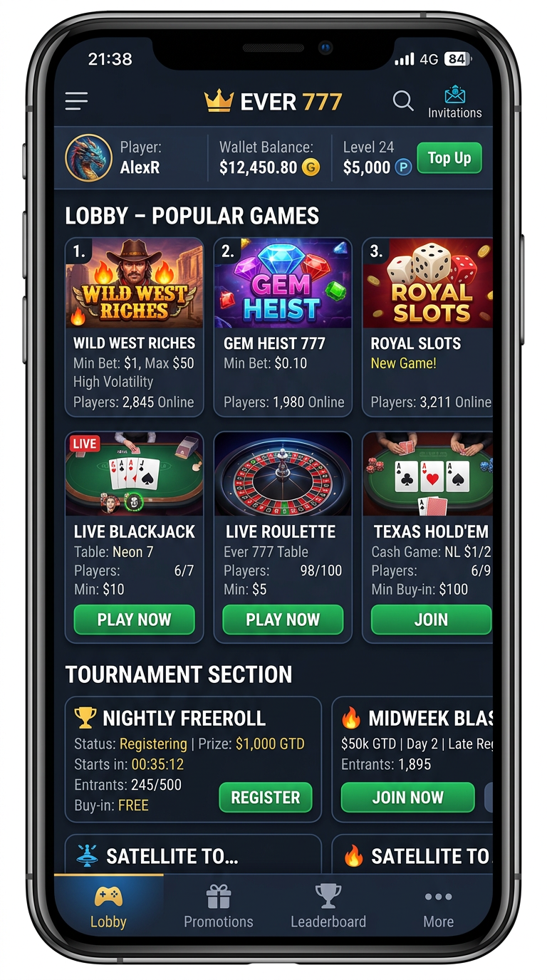This screenshot has width=547, height=980.
Task: Tap AlexR's dragon avatar
Action: pos(88,157)
